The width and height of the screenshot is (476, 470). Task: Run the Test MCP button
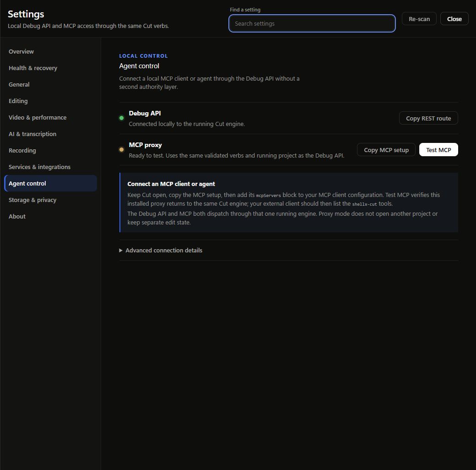[438, 150]
